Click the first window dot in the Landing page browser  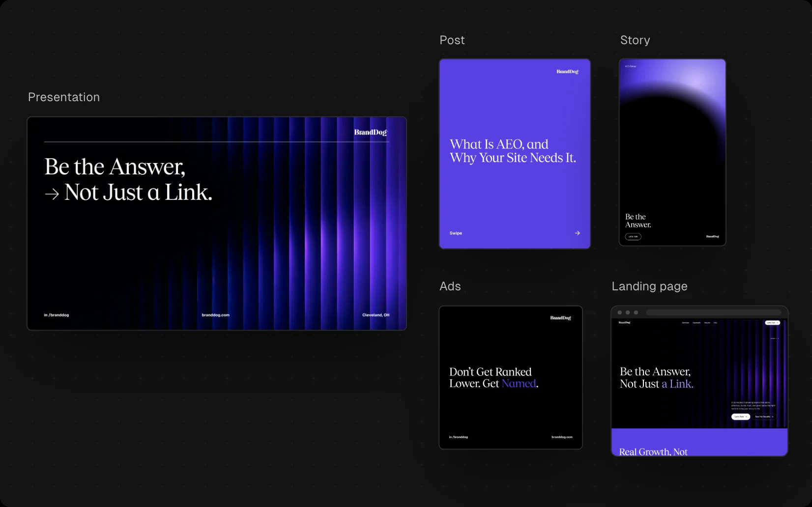[x=619, y=312]
